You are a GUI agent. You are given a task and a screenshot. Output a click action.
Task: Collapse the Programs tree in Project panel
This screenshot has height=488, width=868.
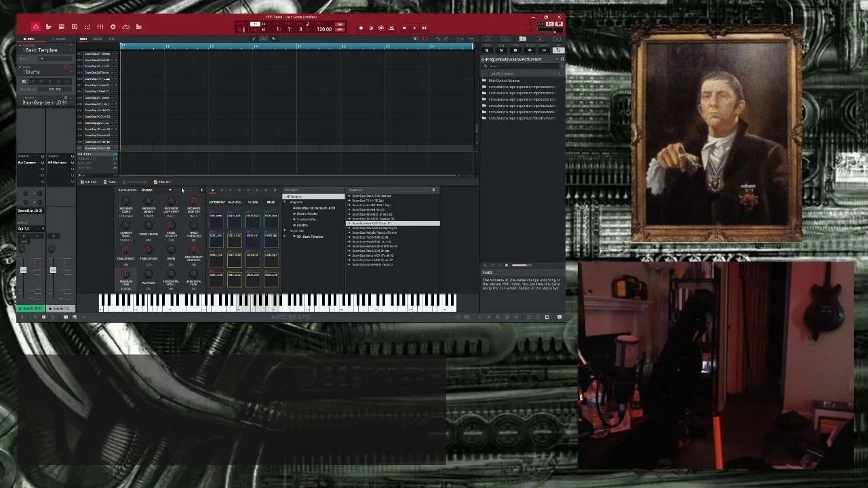coord(285,202)
